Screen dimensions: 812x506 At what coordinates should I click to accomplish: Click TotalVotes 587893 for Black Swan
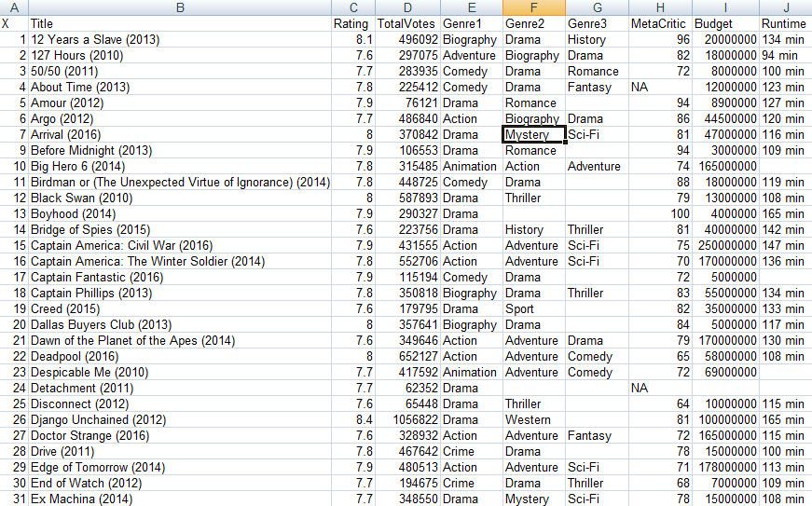(x=407, y=198)
